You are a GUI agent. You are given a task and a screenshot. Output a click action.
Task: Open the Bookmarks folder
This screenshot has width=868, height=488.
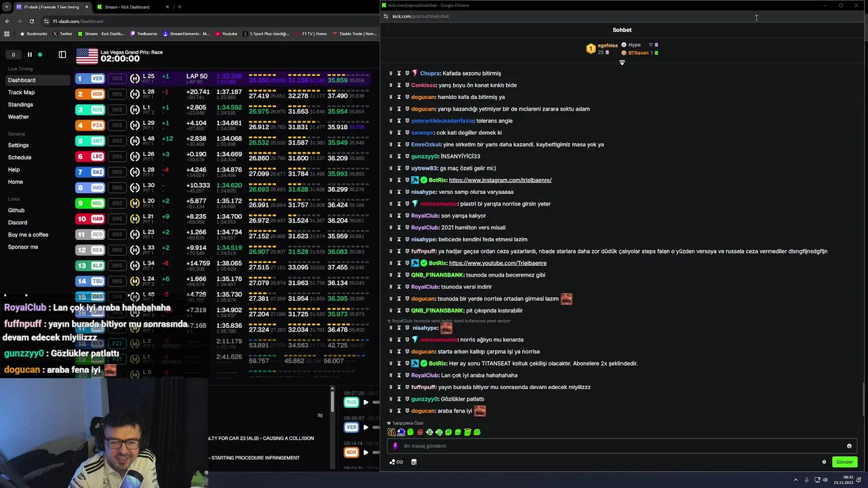[34, 33]
